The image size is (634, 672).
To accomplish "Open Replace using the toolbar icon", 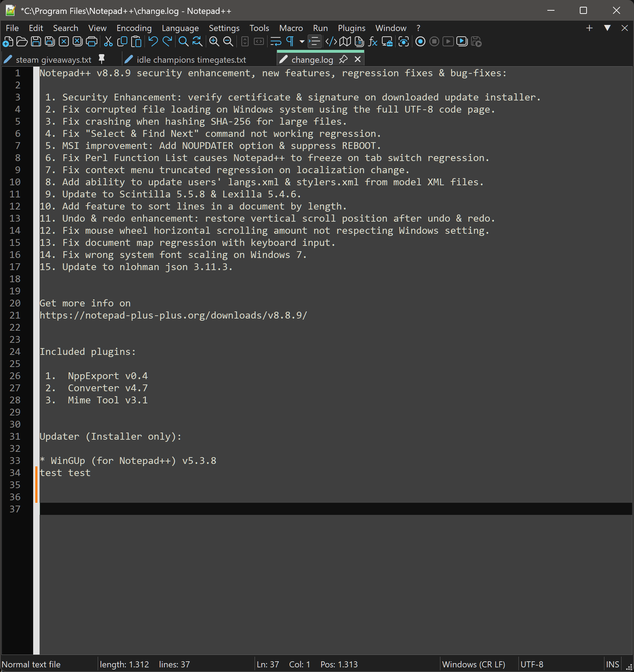I will 196,41.
